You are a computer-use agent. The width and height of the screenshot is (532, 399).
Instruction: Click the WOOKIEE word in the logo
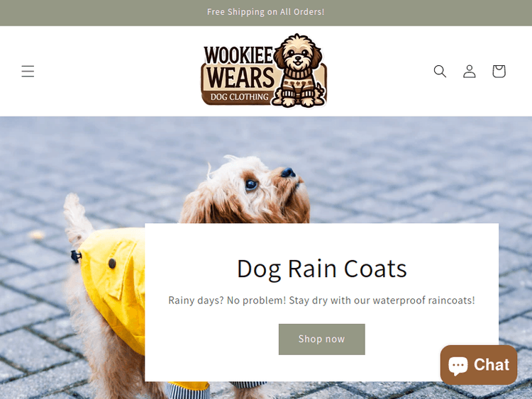[238, 55]
